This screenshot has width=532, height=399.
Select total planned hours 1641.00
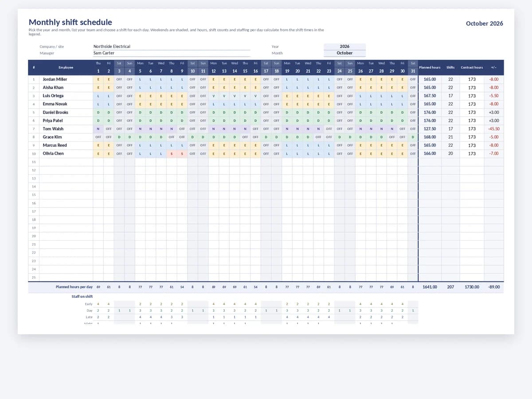(430, 287)
